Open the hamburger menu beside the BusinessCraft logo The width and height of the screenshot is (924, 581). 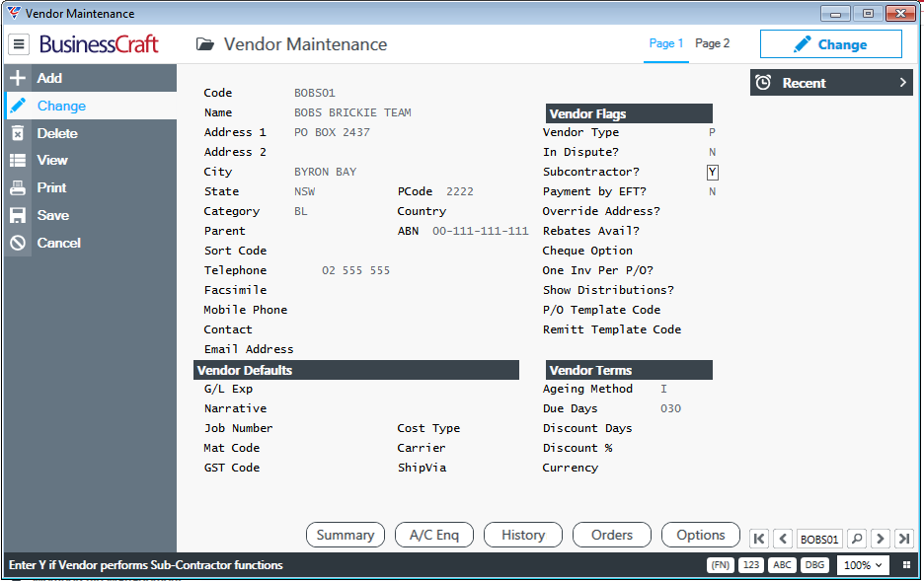tap(19, 44)
